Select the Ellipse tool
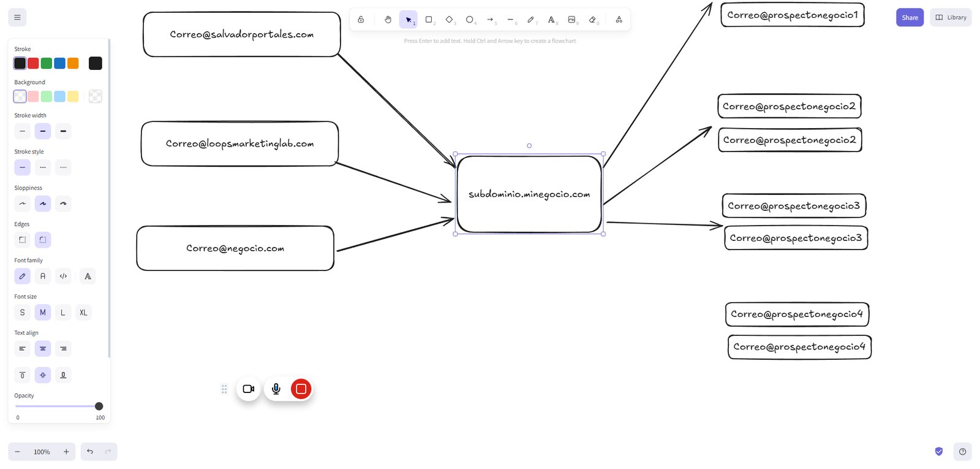 470,20
